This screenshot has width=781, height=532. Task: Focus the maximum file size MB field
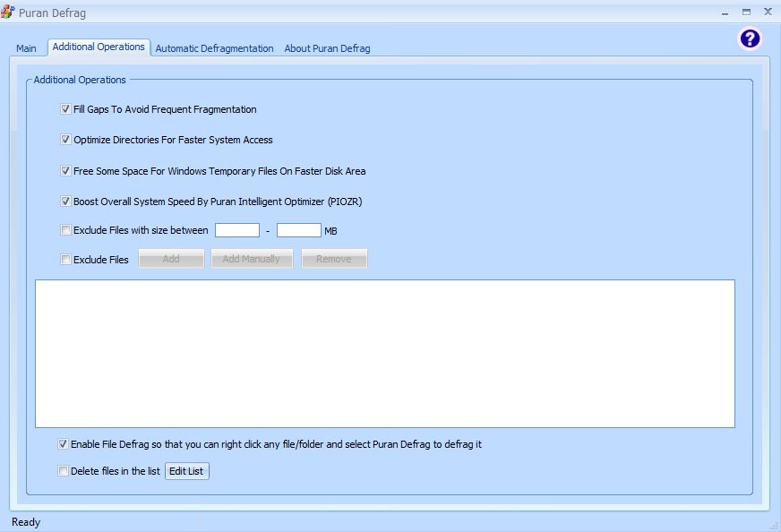point(299,230)
